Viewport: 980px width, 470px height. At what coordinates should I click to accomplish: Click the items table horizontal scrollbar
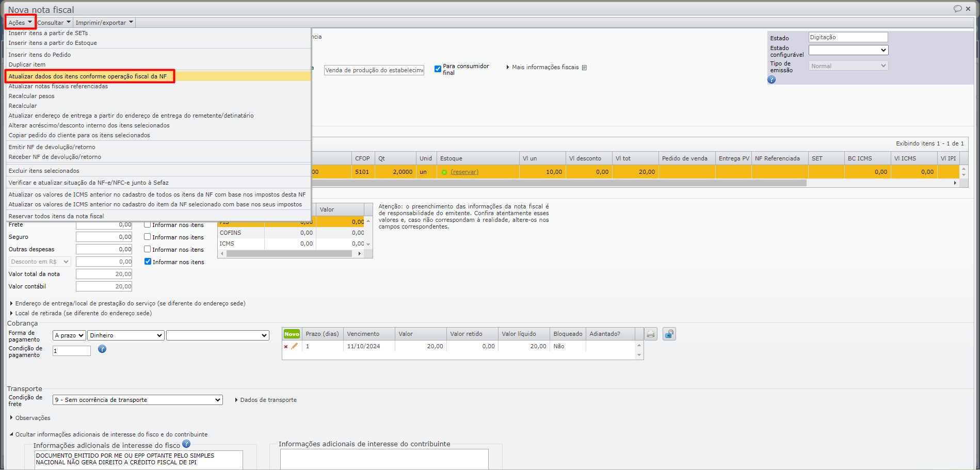coord(559,183)
